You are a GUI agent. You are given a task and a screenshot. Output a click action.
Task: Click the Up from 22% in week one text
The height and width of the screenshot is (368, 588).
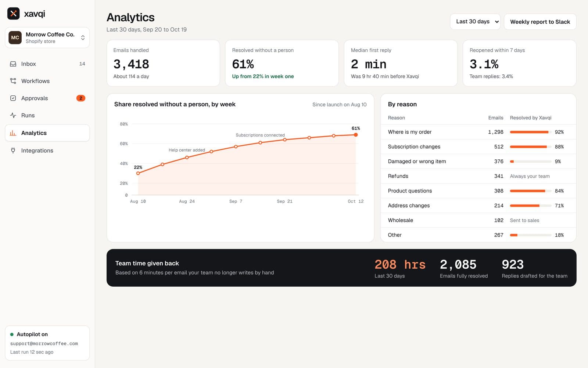tap(263, 77)
